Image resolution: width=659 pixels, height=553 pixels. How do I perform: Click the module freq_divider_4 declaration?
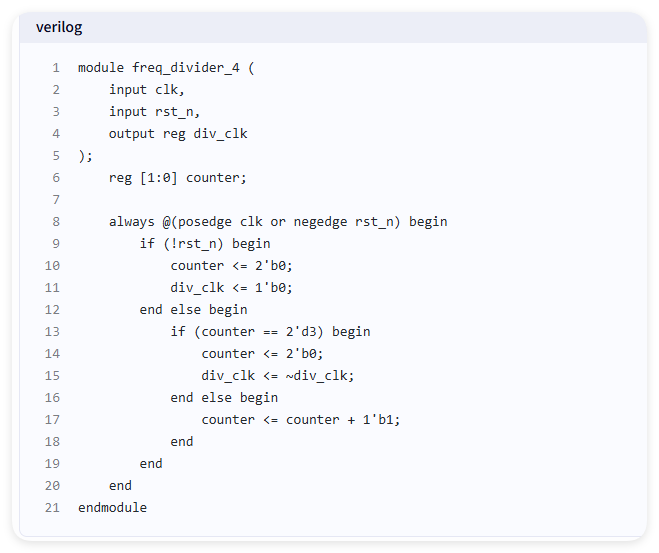point(166,68)
